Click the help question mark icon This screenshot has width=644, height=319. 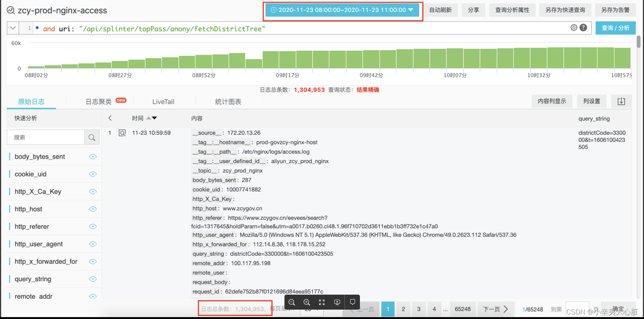pyautogui.click(x=583, y=27)
